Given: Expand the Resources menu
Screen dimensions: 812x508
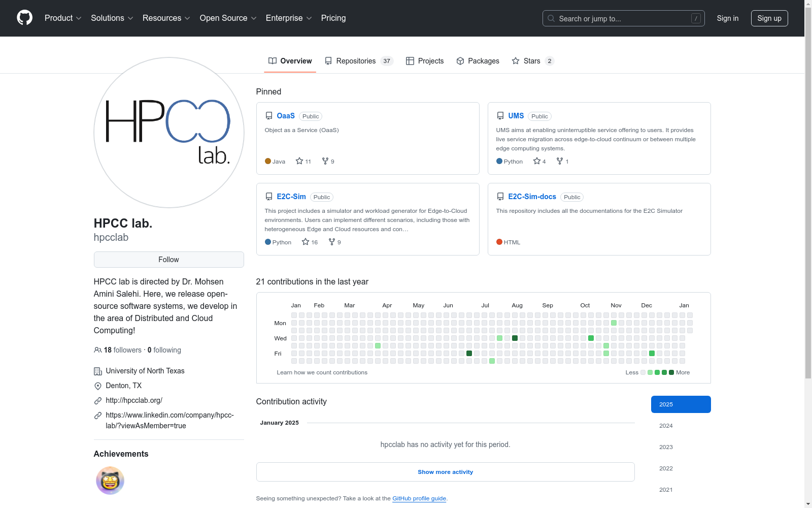Looking at the screenshot, I should tap(166, 18).
